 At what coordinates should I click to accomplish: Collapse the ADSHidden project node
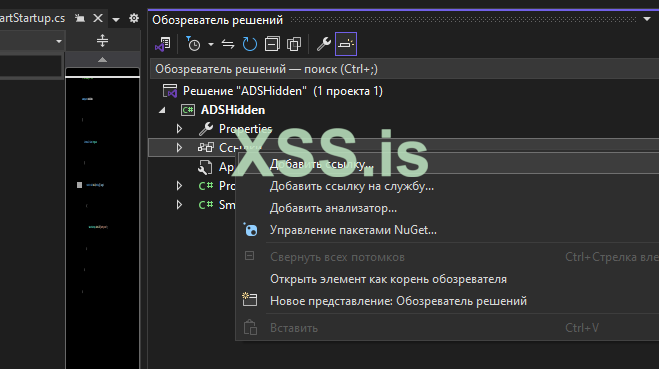click(x=162, y=110)
